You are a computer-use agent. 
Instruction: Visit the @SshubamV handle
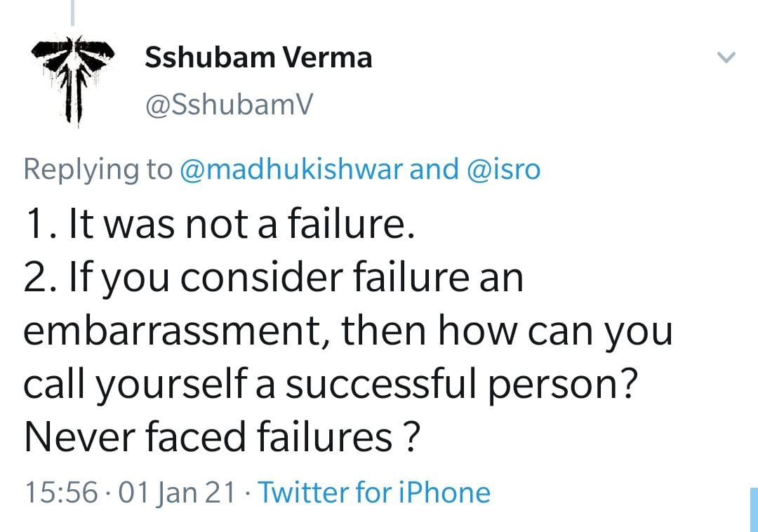(x=227, y=106)
